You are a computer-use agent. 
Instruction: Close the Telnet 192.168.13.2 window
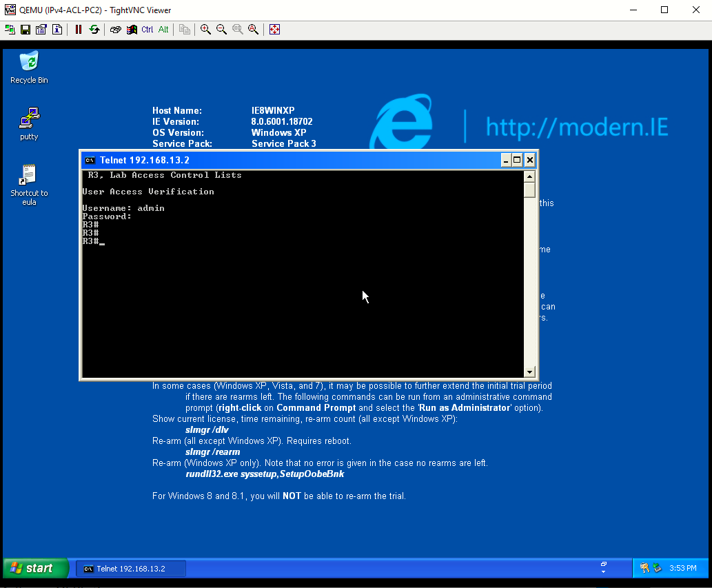(x=529, y=161)
